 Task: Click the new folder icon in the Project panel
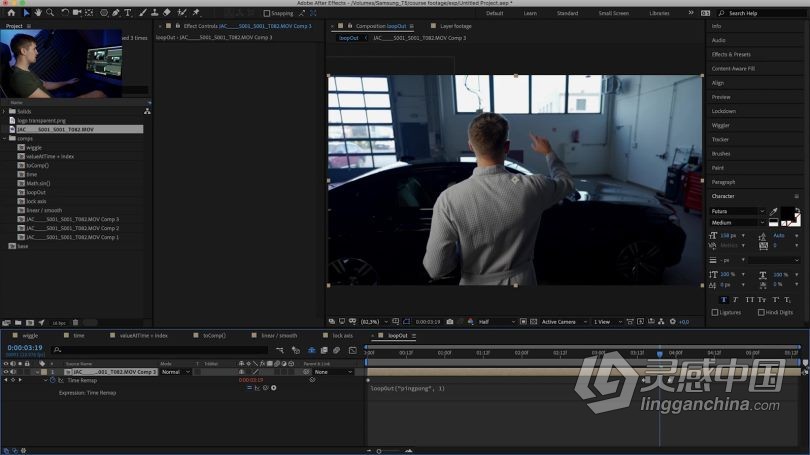click(18, 323)
